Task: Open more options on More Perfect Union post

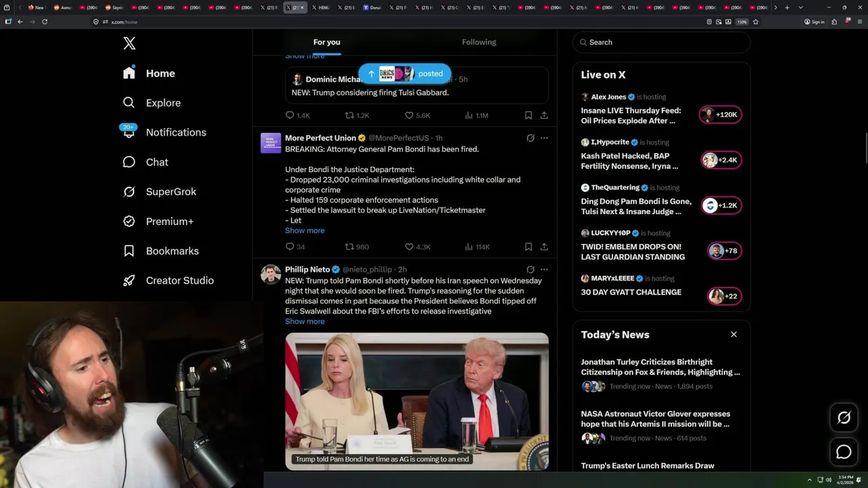Action: [x=544, y=138]
